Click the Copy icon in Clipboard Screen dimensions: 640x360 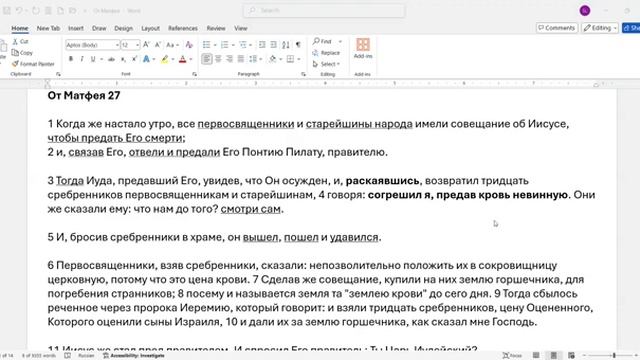[16, 52]
